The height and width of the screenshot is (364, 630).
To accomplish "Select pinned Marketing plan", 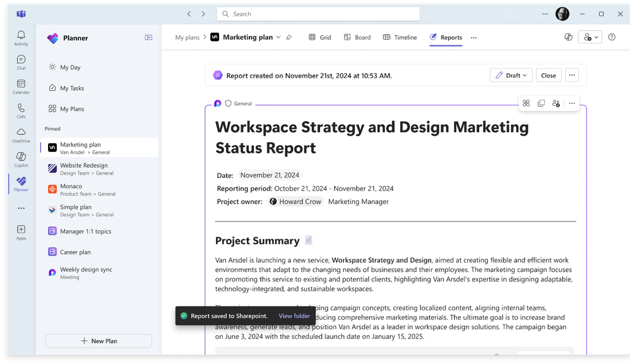I will (x=99, y=148).
